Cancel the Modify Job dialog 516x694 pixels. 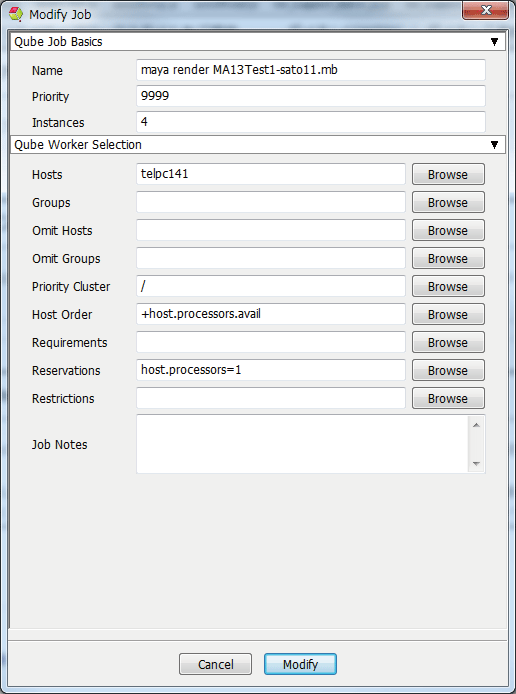[x=216, y=664]
